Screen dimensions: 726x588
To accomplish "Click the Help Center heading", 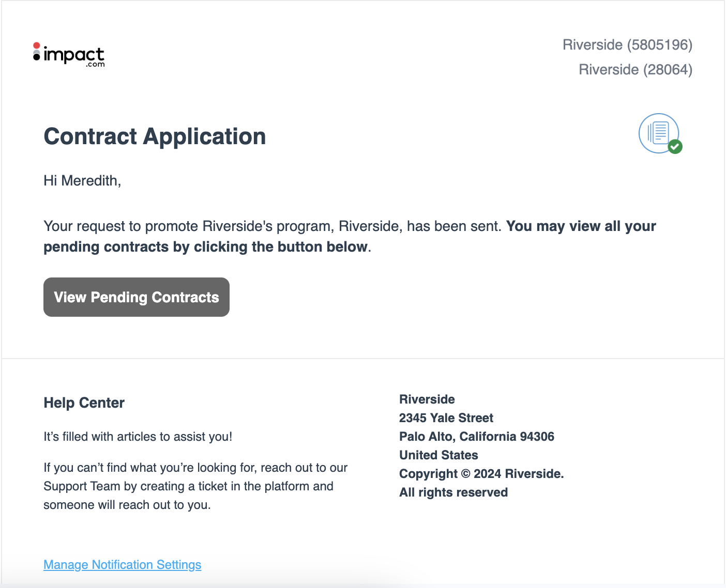I will (x=84, y=403).
